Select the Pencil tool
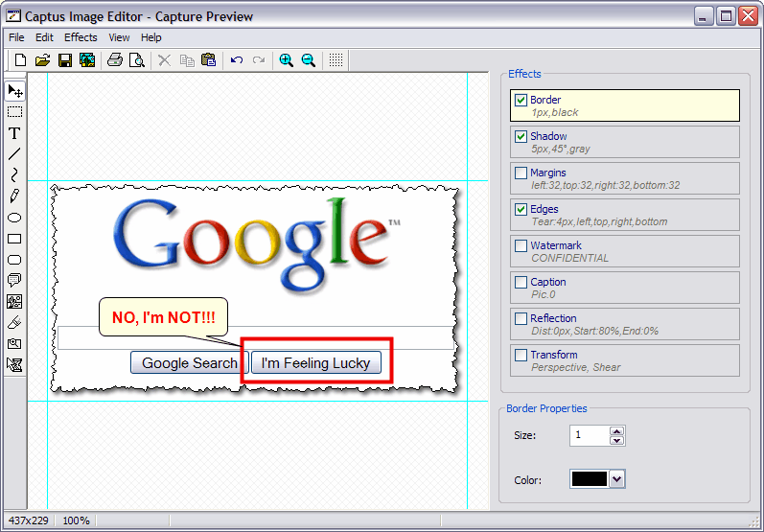 pos(14,196)
